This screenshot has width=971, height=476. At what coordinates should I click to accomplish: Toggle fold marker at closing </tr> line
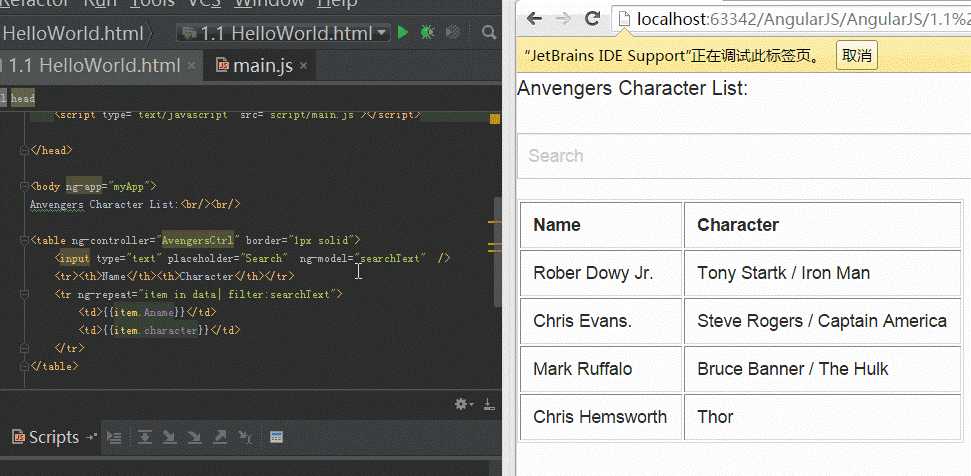25,348
